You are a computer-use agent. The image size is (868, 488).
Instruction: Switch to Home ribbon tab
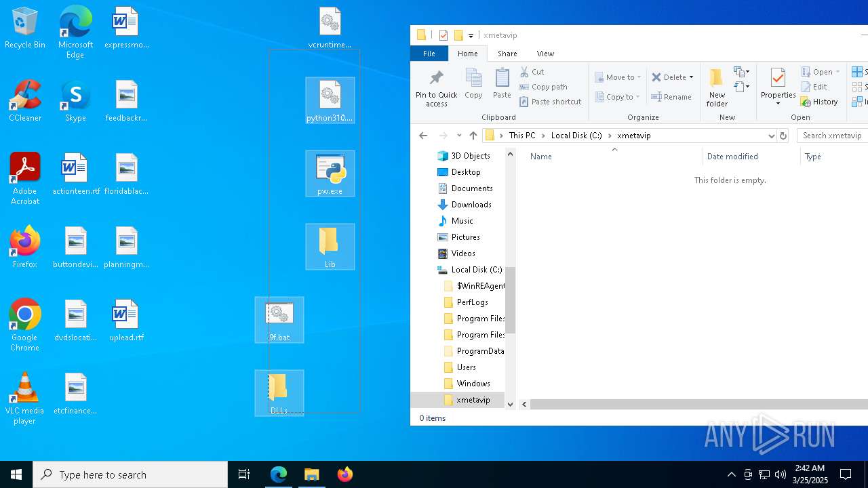467,54
